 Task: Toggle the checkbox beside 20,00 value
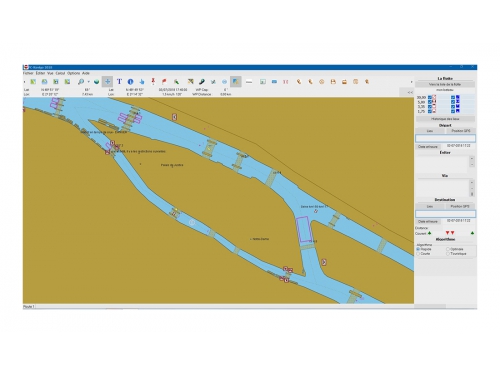point(430,97)
